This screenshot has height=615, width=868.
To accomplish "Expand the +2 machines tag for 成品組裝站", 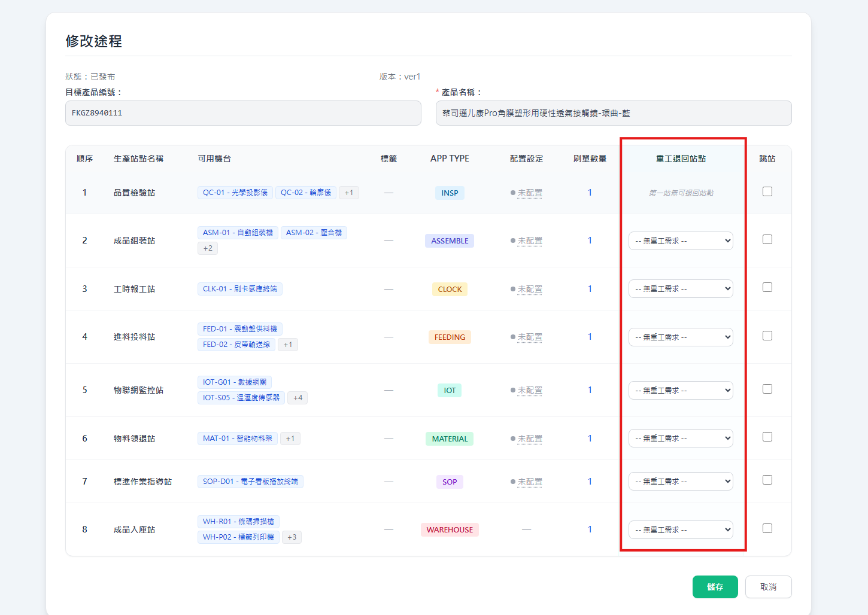I will coord(208,248).
